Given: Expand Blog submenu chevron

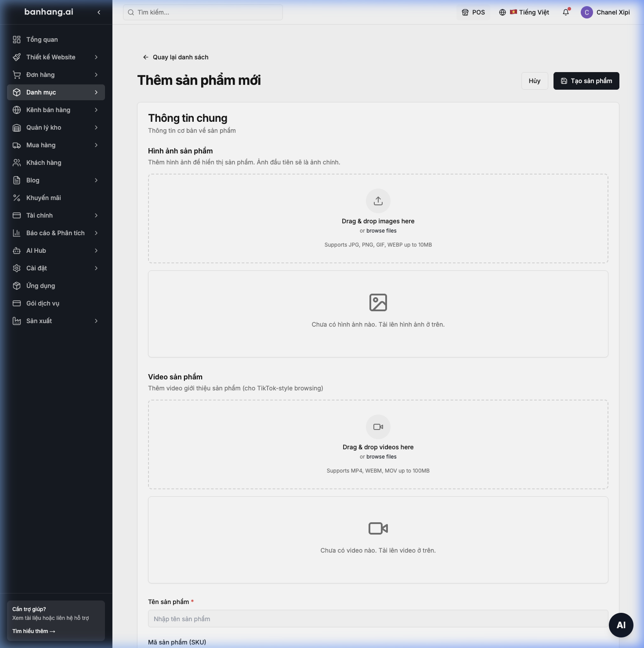Looking at the screenshot, I should click(x=96, y=180).
